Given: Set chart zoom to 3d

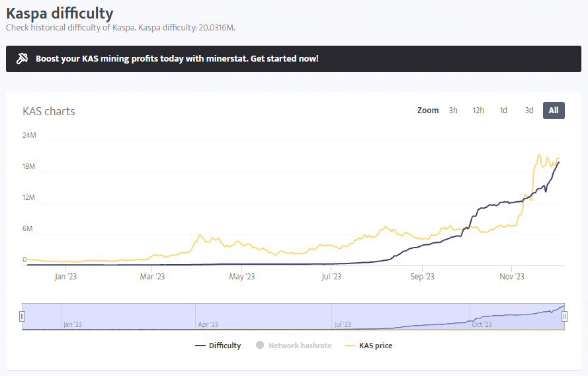Looking at the screenshot, I should click(x=529, y=111).
